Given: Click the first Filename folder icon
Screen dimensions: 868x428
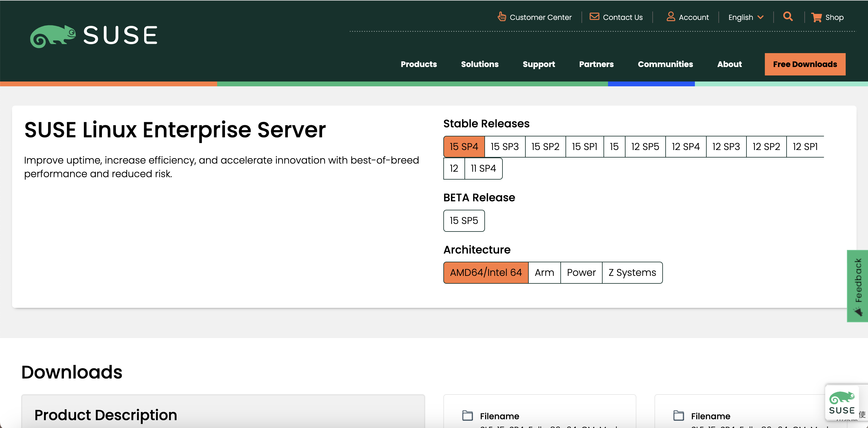Looking at the screenshot, I should (x=467, y=416).
